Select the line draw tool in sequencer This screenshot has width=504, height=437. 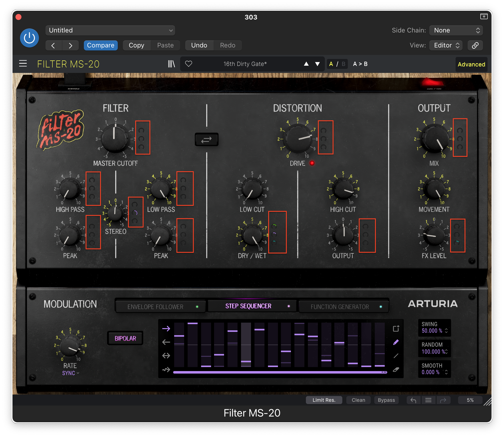click(396, 356)
